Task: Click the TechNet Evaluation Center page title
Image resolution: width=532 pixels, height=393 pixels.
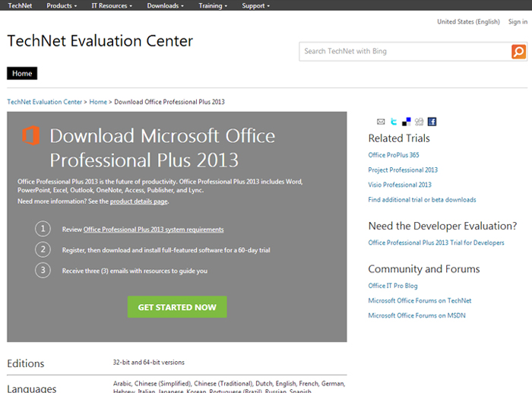Action: (100, 41)
